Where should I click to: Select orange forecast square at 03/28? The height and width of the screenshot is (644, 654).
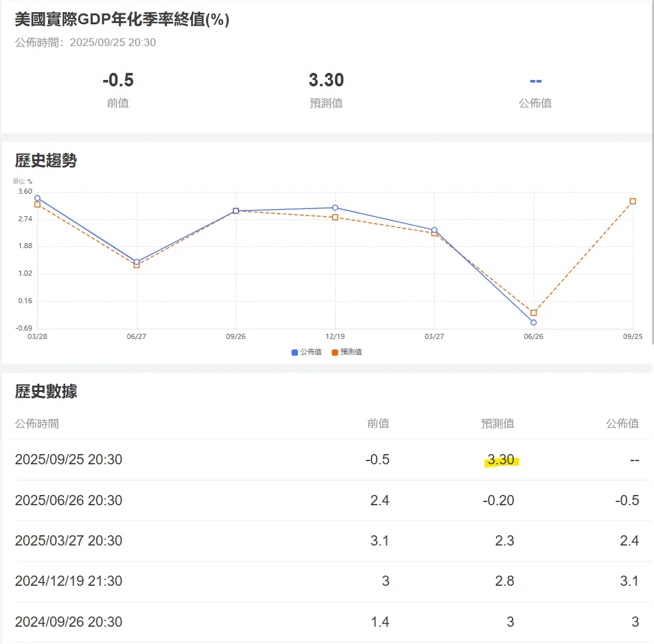(38, 205)
